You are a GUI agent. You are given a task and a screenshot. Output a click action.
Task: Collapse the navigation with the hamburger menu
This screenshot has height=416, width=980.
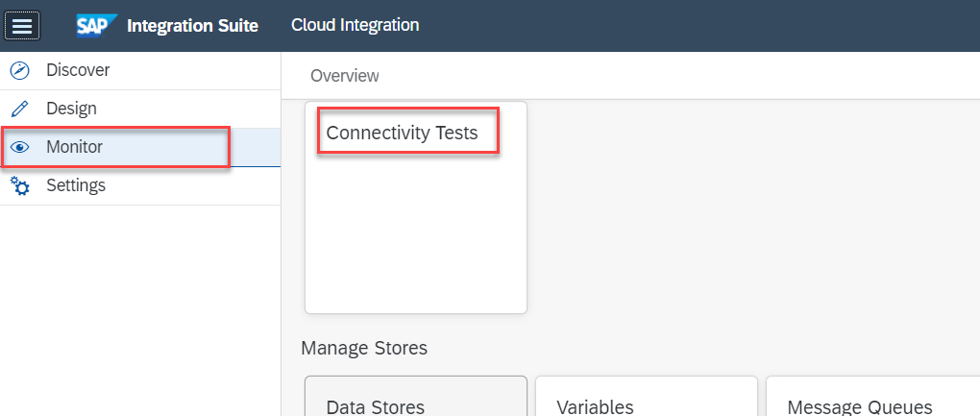click(x=22, y=26)
